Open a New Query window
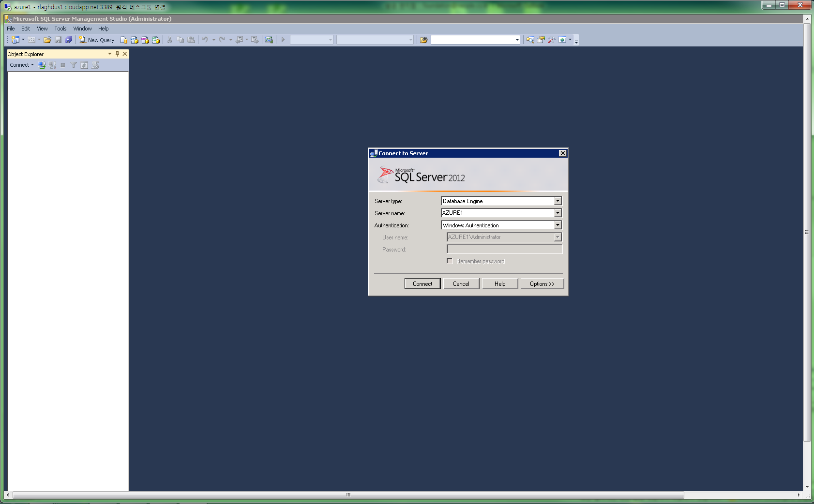This screenshot has width=814, height=504. [x=97, y=40]
